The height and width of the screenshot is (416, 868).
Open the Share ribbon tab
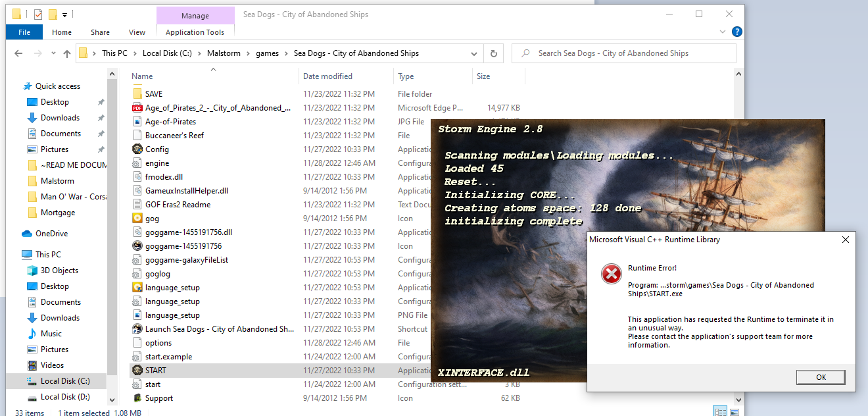pos(101,32)
